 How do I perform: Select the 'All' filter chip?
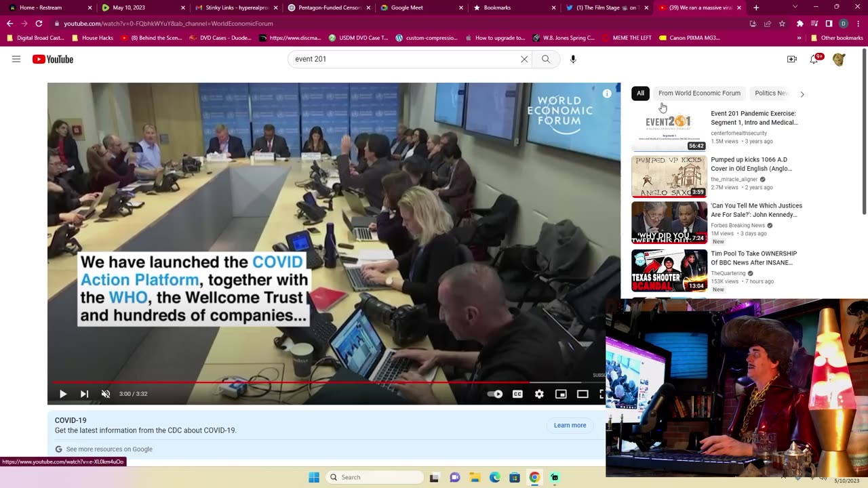point(640,94)
